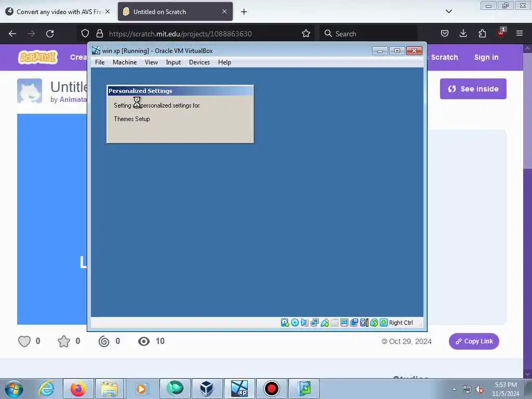This screenshot has width=532, height=399.
Task: Click the project author avatar thumbnail
Action: 30,91
